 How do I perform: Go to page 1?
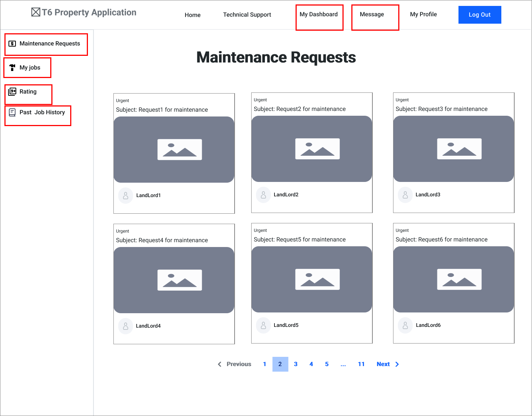pyautogui.click(x=265, y=364)
